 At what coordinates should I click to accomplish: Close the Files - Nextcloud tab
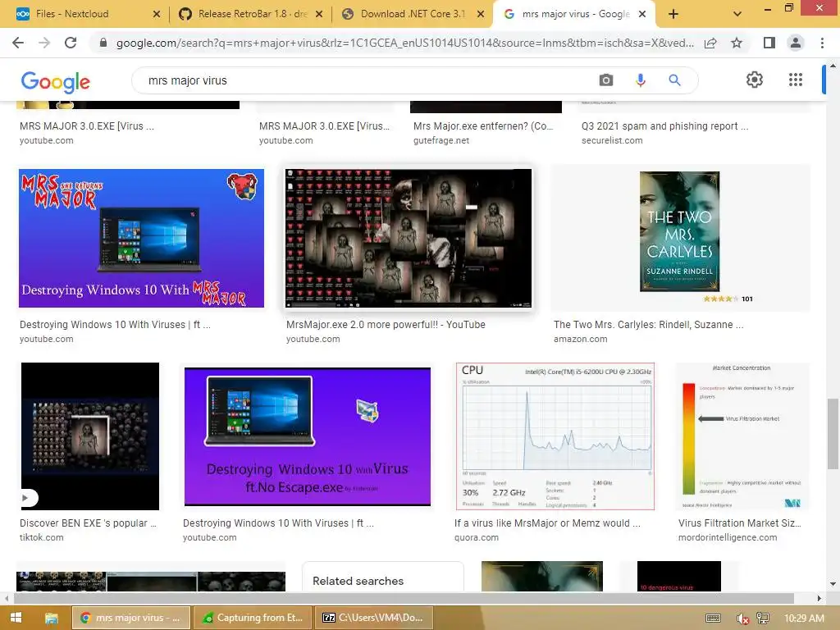coord(157,14)
